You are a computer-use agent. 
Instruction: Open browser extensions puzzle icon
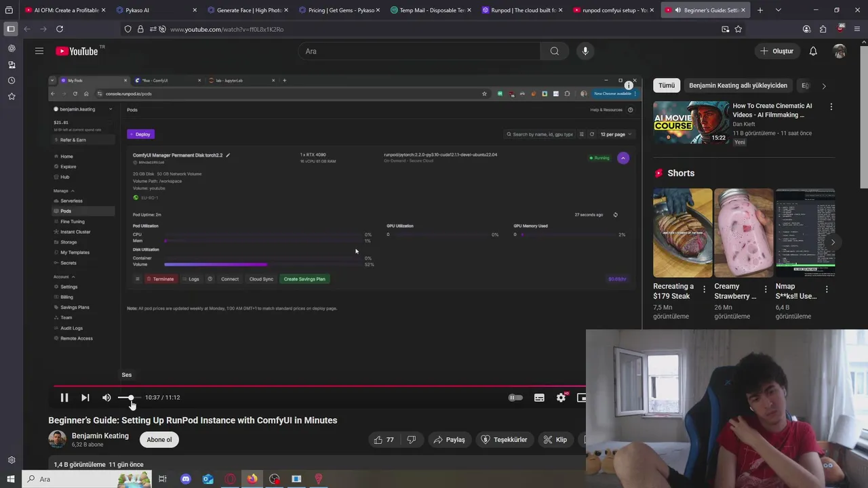click(x=823, y=29)
